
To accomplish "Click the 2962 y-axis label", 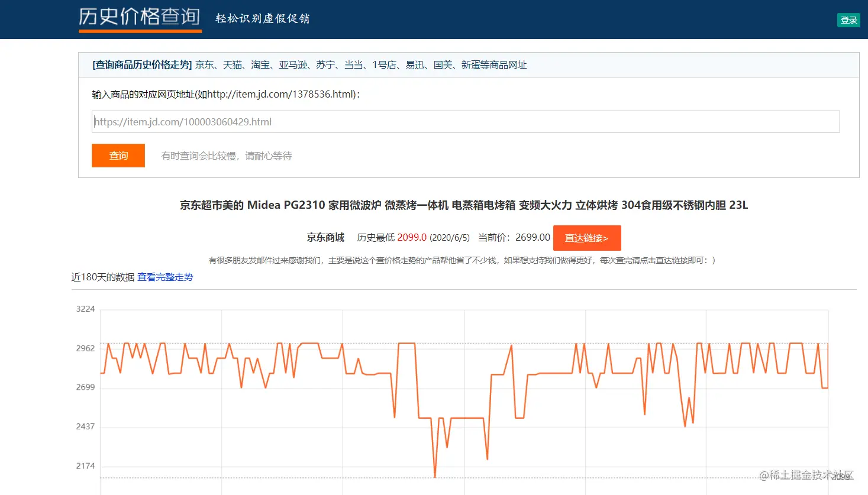I will pos(85,348).
